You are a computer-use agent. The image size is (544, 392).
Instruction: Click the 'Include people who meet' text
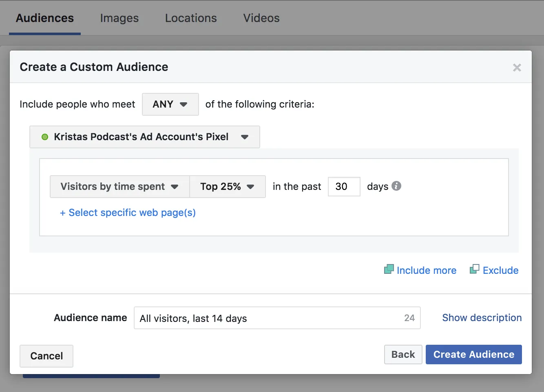point(77,104)
